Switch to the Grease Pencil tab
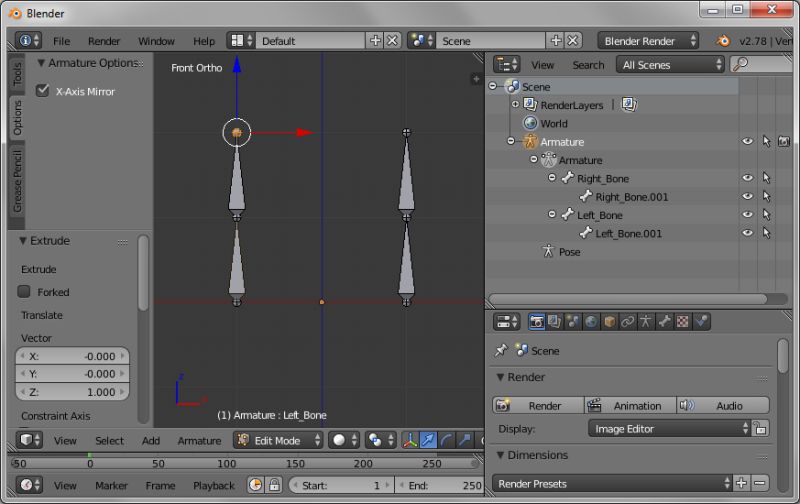 coord(17,181)
